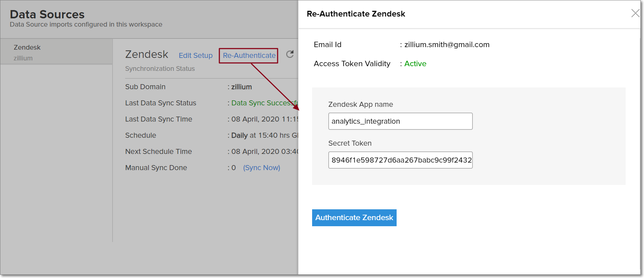The image size is (644, 278).
Task: Trigger Sync Now for manual sync
Action: click(x=261, y=168)
